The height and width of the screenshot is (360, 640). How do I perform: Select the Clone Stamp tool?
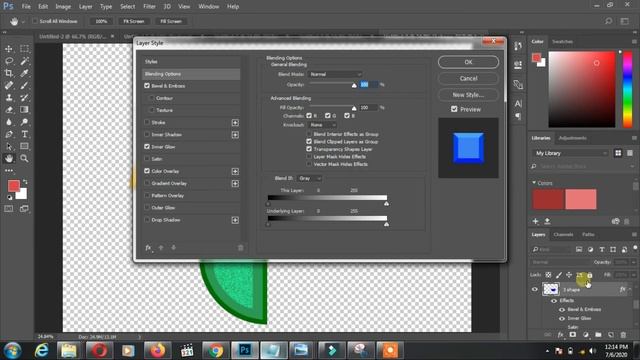[x=9, y=98]
